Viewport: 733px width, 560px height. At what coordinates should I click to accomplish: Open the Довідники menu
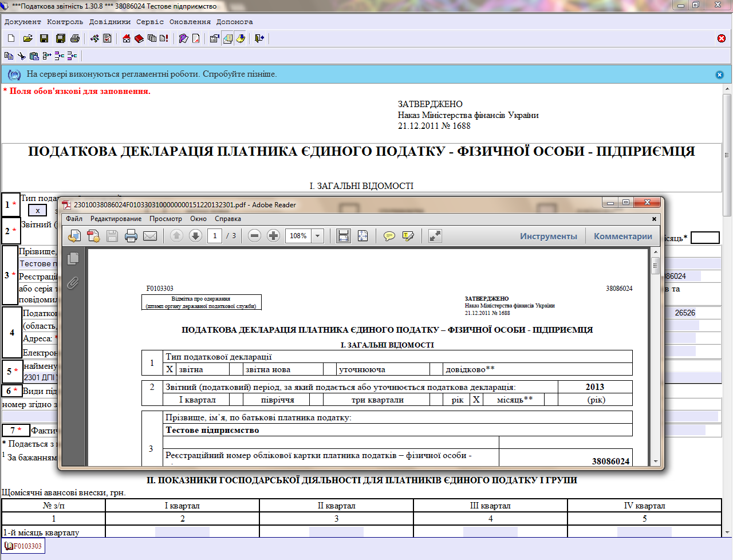tap(109, 22)
